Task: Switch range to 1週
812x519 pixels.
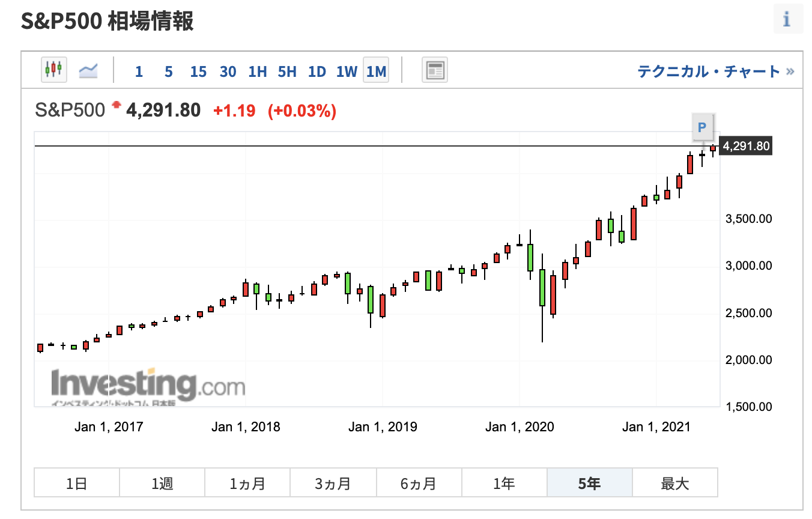Action: tap(162, 483)
